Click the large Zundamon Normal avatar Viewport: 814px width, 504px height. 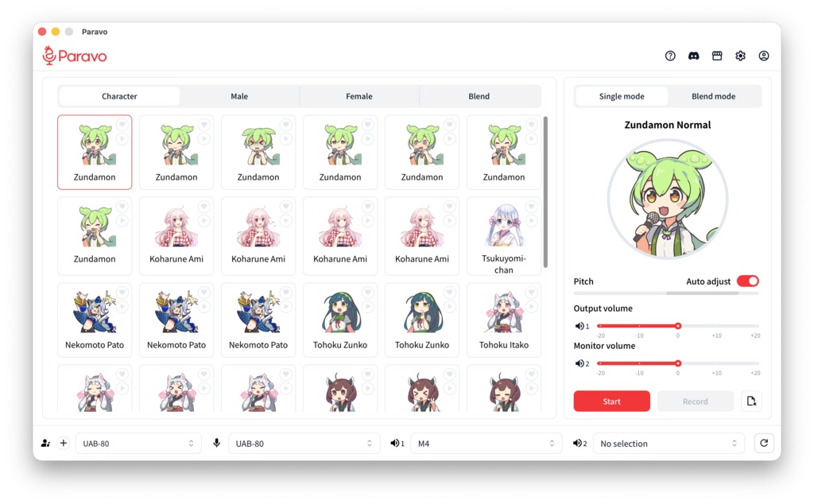[x=668, y=200]
